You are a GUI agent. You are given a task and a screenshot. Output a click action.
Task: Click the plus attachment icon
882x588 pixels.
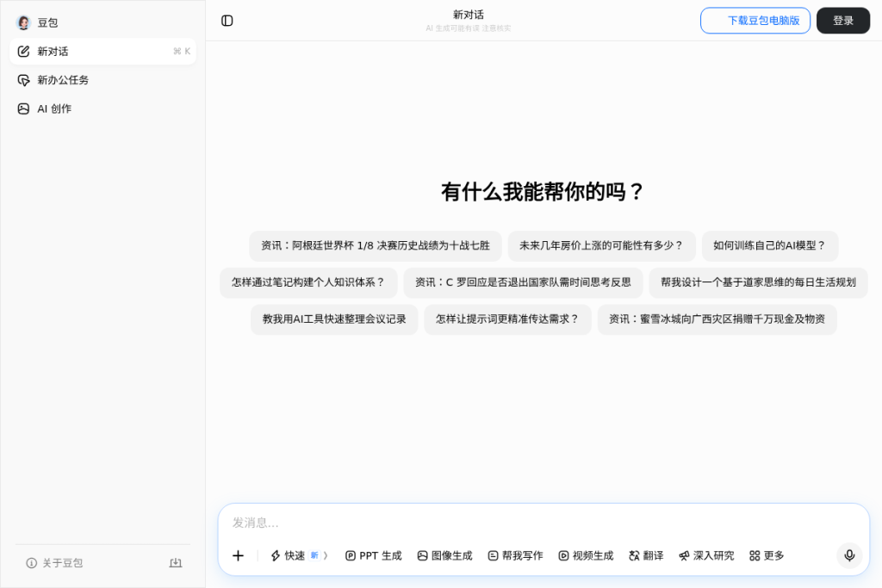coord(238,555)
